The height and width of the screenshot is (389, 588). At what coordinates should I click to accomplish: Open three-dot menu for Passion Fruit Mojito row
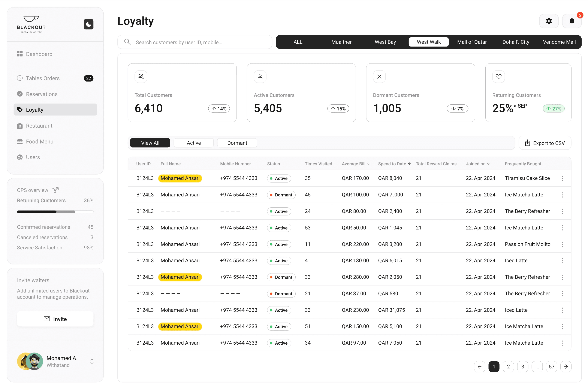[x=562, y=244]
